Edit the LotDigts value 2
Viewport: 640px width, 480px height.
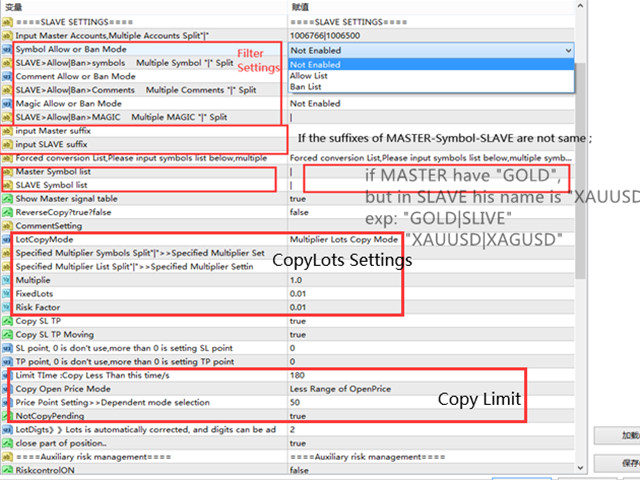point(293,430)
